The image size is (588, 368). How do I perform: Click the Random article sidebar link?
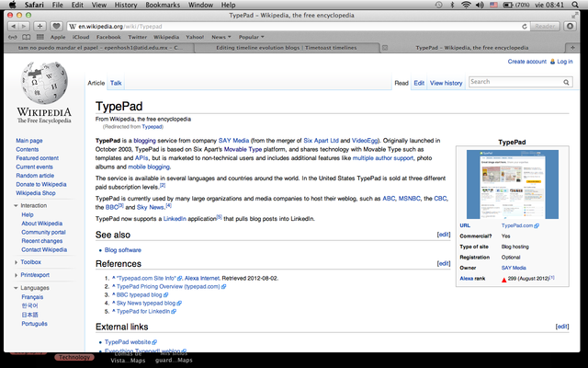tap(35, 176)
